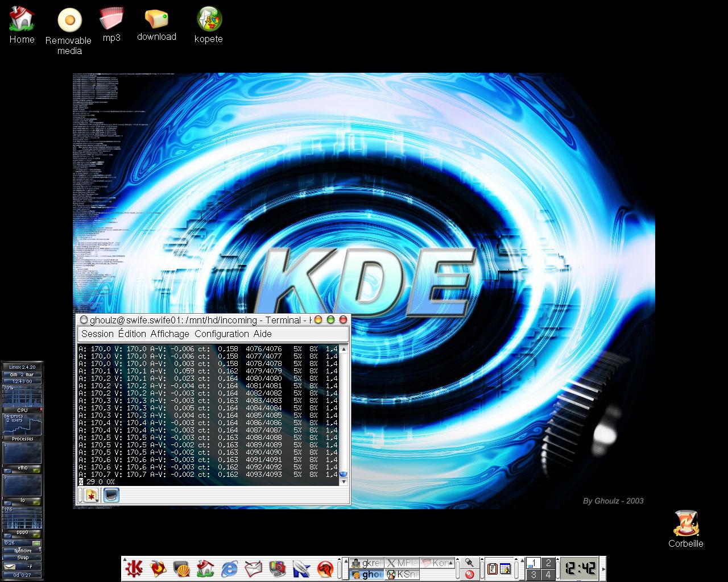Click the Processus label in gkrellm

pos(23,439)
